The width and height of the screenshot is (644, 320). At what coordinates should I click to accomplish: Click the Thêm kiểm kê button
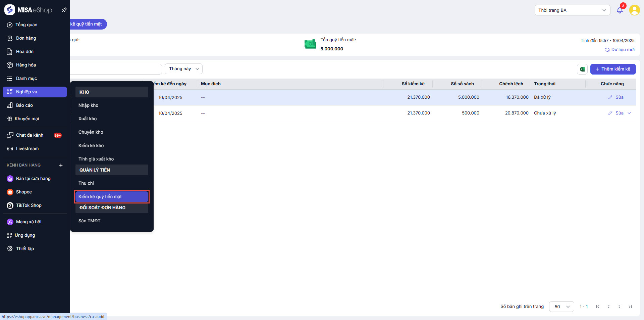coord(612,69)
